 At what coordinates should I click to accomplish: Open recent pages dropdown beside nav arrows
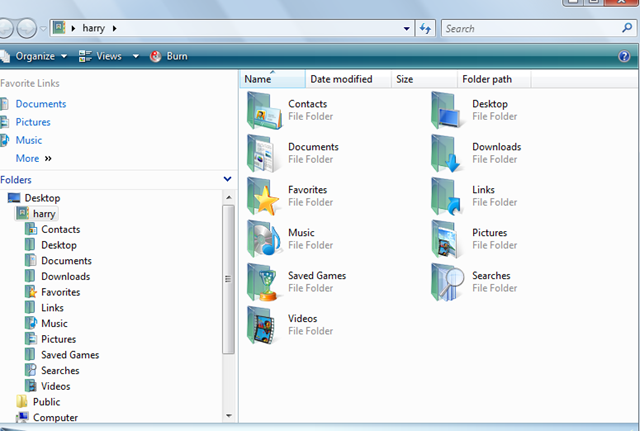pyautogui.click(x=43, y=29)
